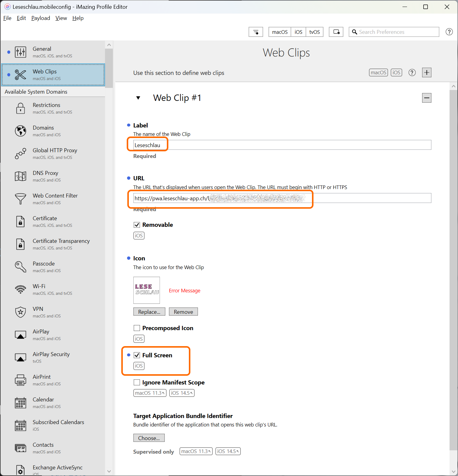Open the filter options toolbar dropdown

tap(256, 32)
